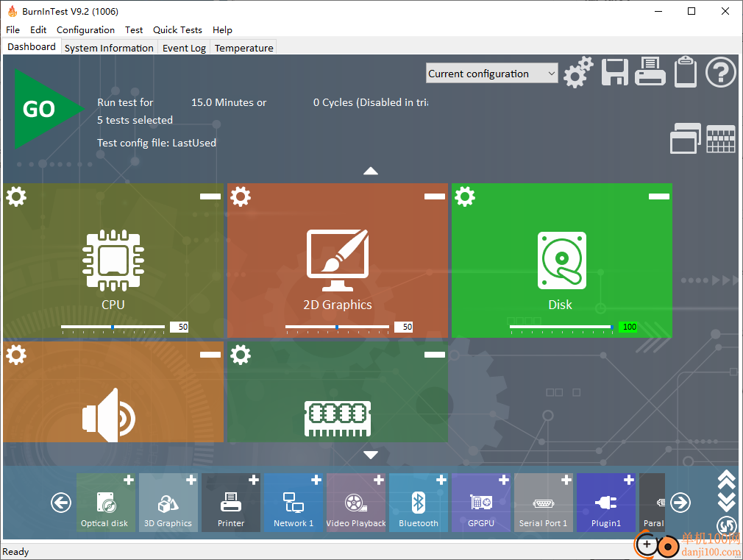This screenshot has width=743, height=560.
Task: Open the File menu
Action: (x=13, y=30)
